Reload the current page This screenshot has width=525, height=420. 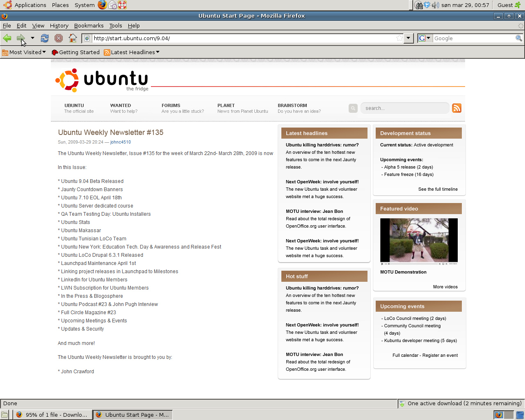[x=45, y=38]
